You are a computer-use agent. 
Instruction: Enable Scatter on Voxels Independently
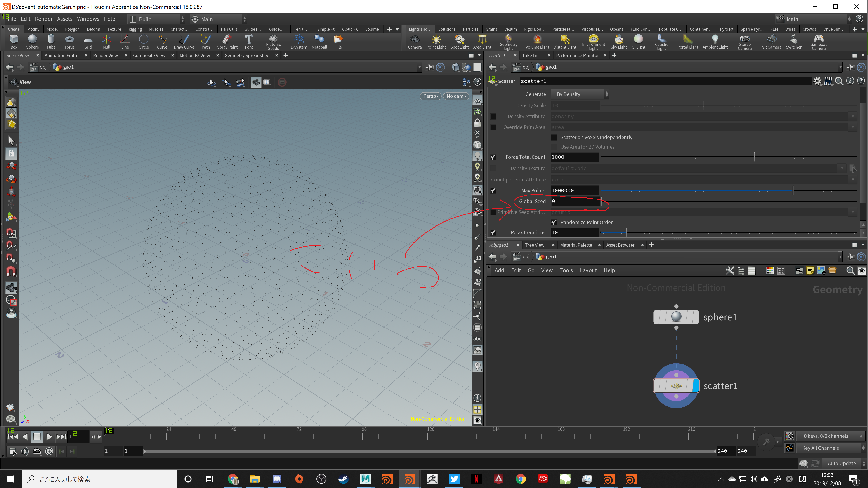(x=554, y=137)
